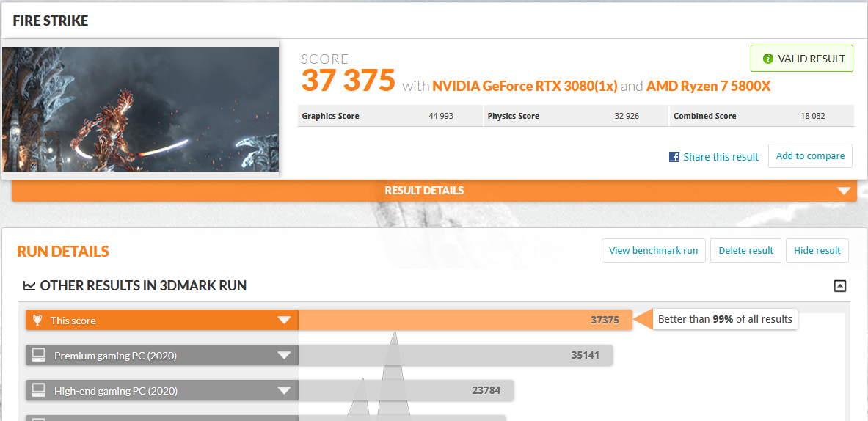Screen dimensions: 868x421
Task: Collapse the Other Results in 3DMark Run section
Action: (840, 286)
